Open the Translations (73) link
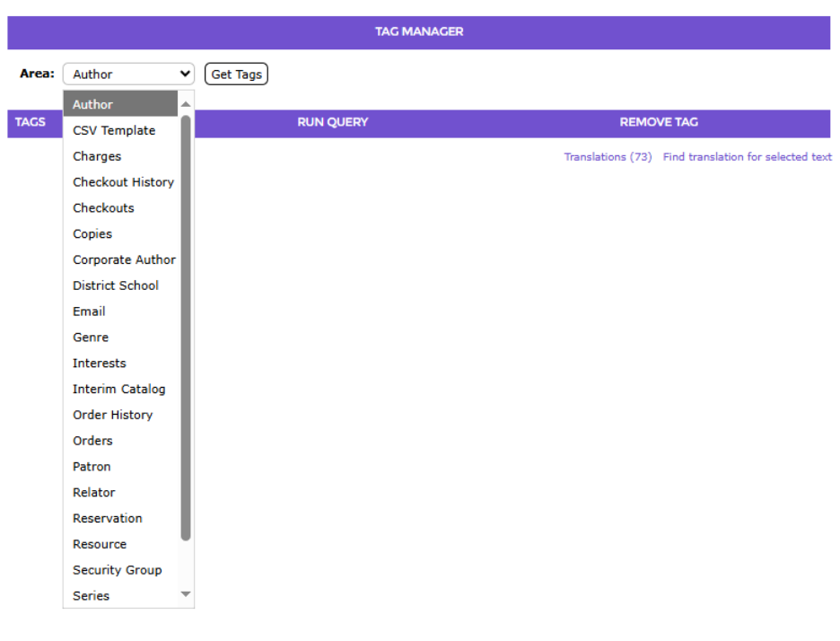840x641 pixels. [x=608, y=156]
